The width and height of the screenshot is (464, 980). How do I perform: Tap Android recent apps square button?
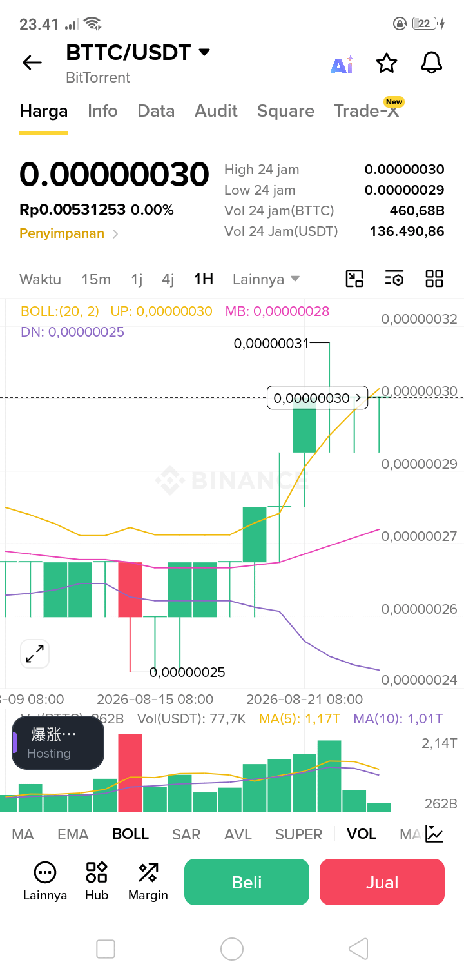105,949
